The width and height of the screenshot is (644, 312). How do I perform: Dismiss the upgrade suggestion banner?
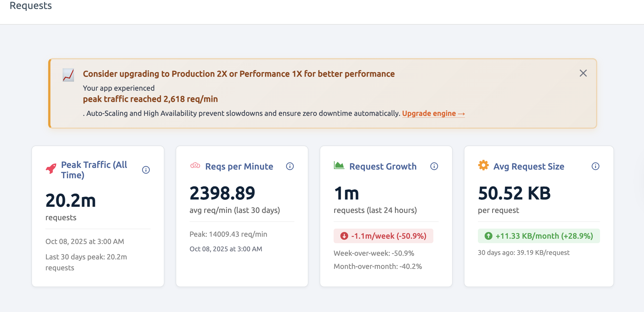click(583, 73)
